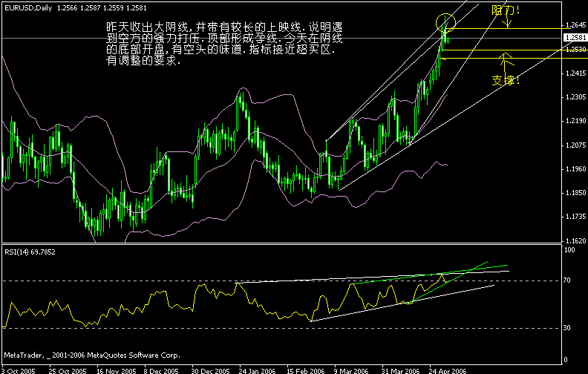Click the 24 Apr 2006 date label
This screenshot has height=374, width=588.
448,370
